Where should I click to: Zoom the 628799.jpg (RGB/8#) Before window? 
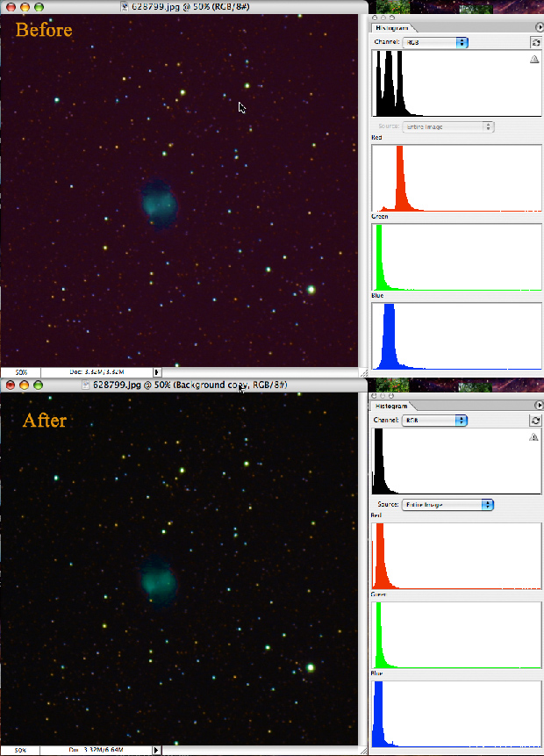pos(39,7)
